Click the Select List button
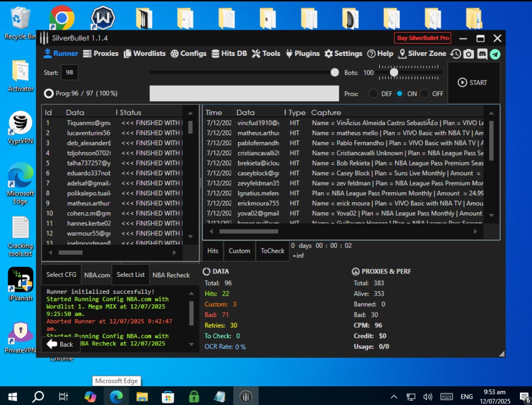Screen dimensions: 532x405 pyautogui.click(x=131, y=274)
